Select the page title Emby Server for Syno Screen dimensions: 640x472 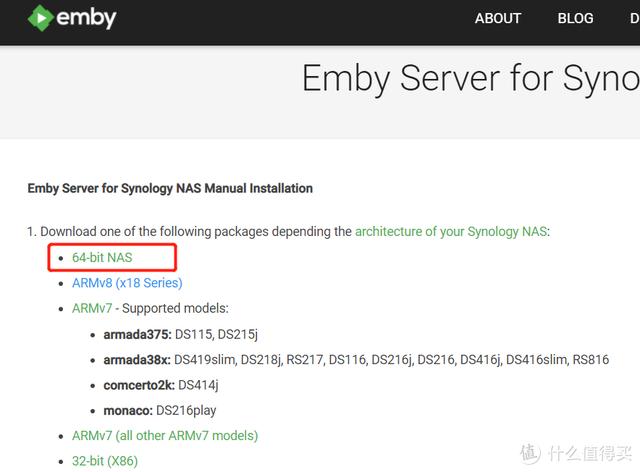471,78
